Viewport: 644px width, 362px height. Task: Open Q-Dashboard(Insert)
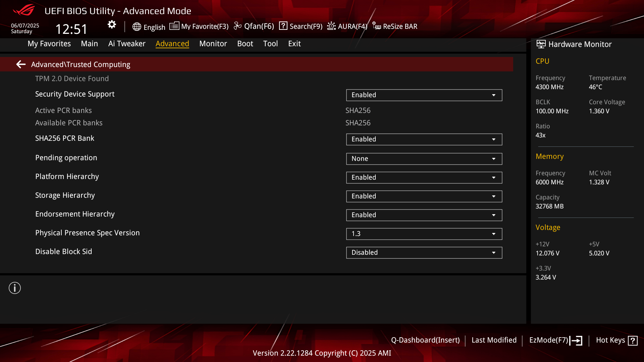point(425,340)
